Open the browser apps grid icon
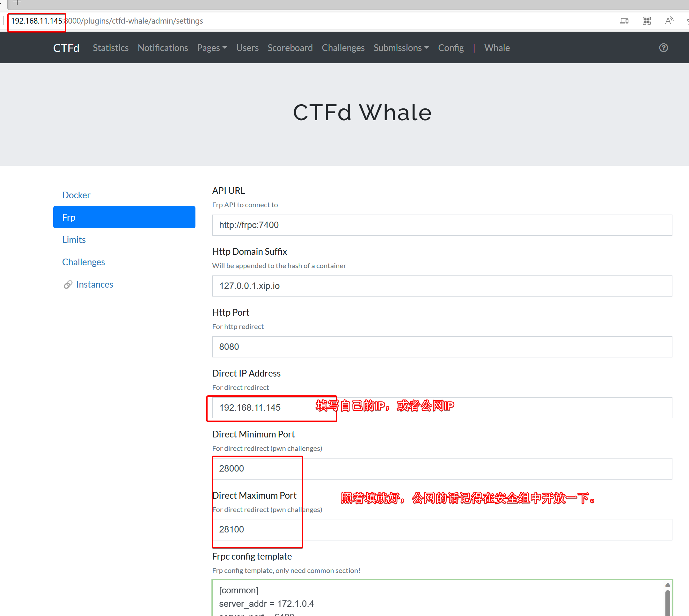 click(x=647, y=21)
